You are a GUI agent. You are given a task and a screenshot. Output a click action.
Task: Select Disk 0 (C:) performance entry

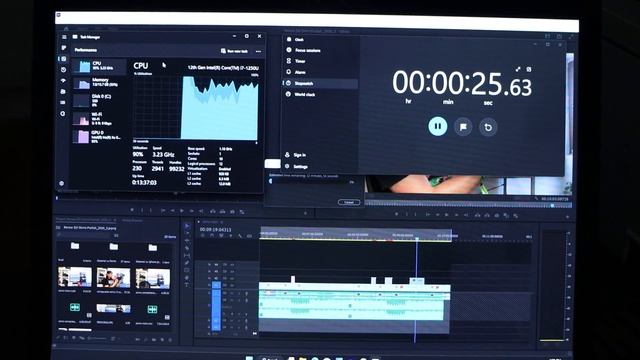[x=99, y=100]
